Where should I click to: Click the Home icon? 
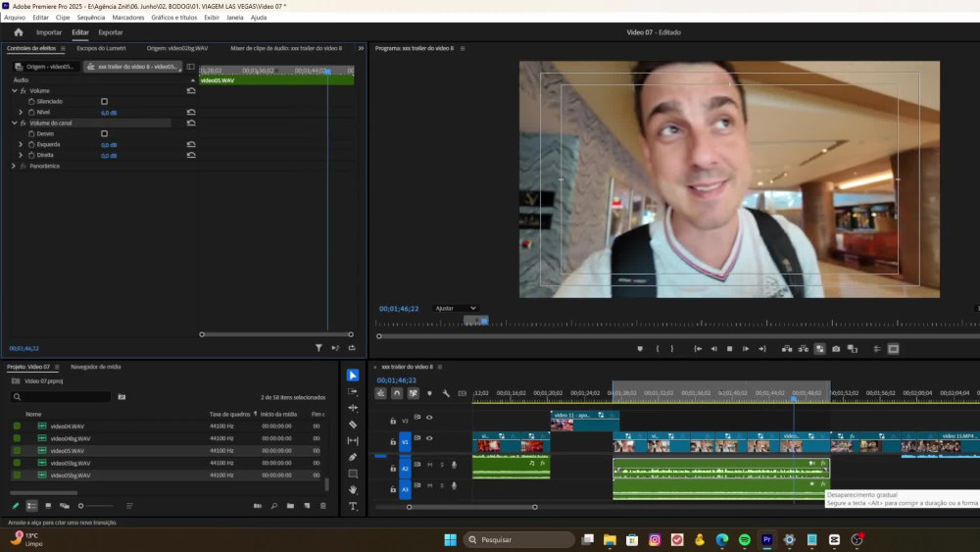[x=18, y=32]
